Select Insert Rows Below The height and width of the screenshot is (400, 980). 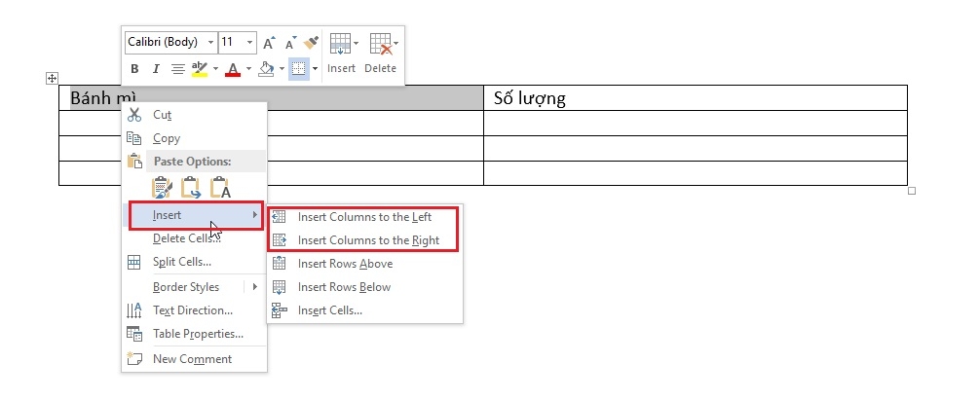coord(365,287)
